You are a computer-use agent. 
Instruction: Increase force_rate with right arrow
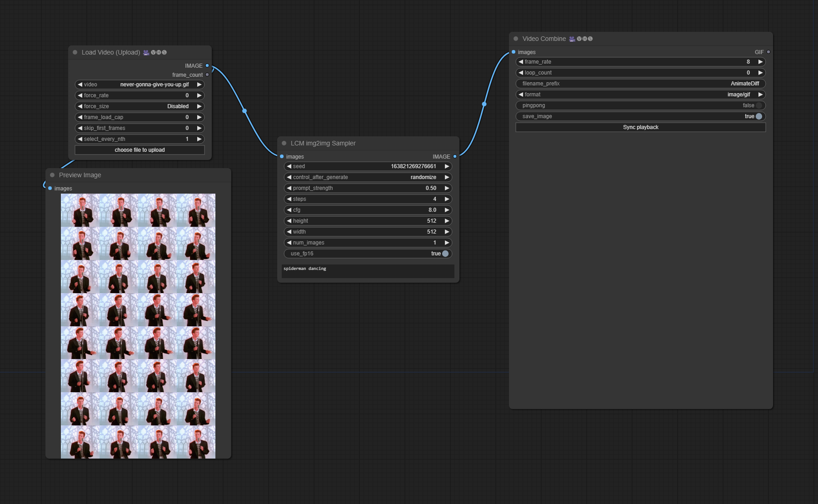199,95
